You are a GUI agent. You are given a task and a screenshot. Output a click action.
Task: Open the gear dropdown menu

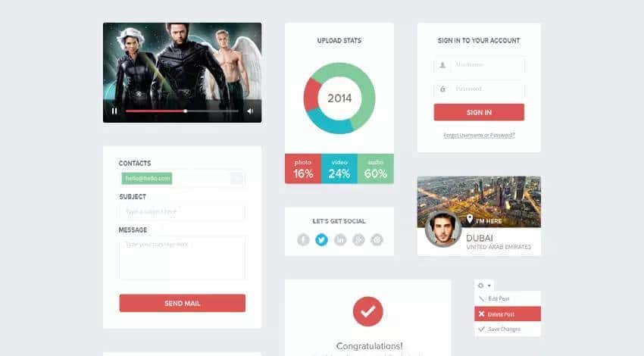tap(484, 286)
